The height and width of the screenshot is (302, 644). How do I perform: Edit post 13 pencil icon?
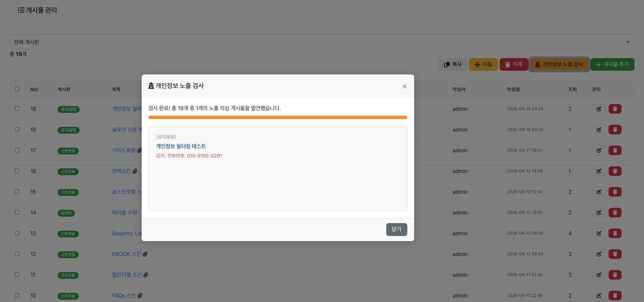[x=599, y=233]
